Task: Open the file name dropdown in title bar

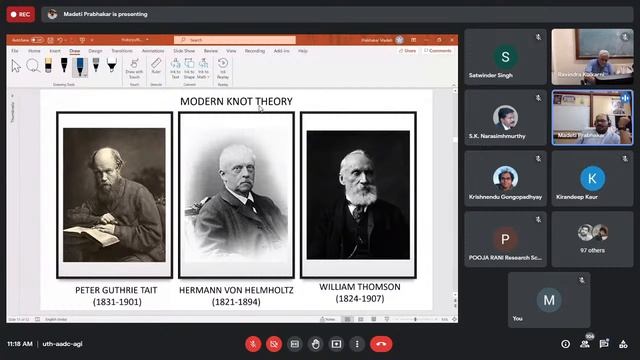Action: (147, 40)
